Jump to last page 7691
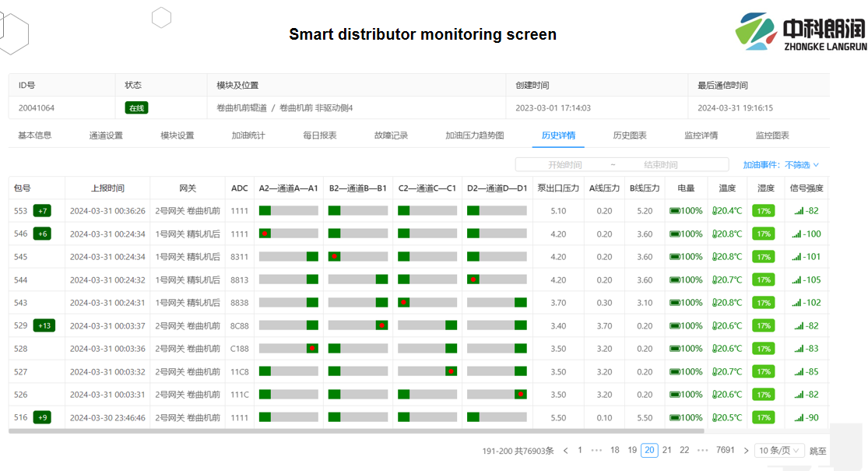Viewport: 868px width, 471px height. (x=725, y=451)
